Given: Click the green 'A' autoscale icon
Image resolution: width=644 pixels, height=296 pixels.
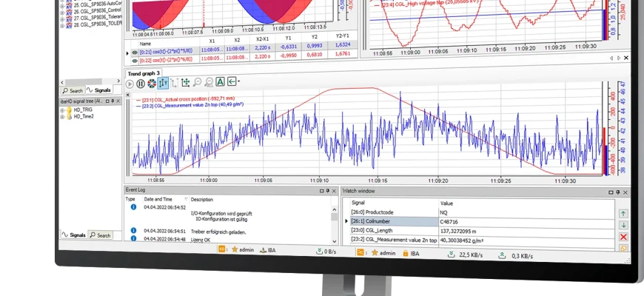Looking at the screenshot, I should [x=221, y=84].
